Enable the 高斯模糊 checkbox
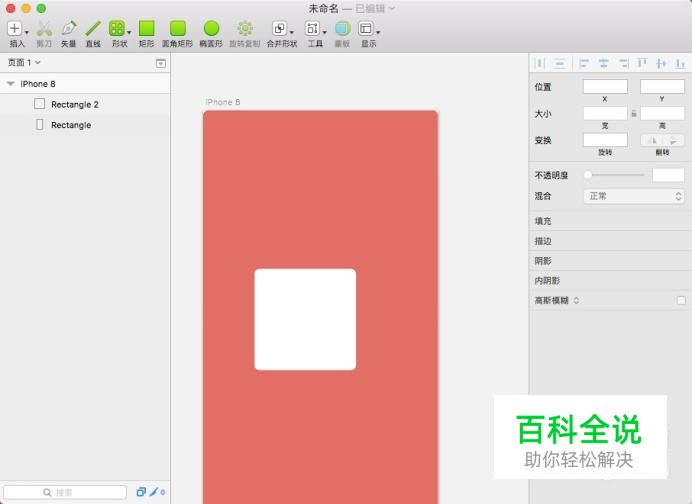Viewport: 692px width, 504px height. [681, 301]
